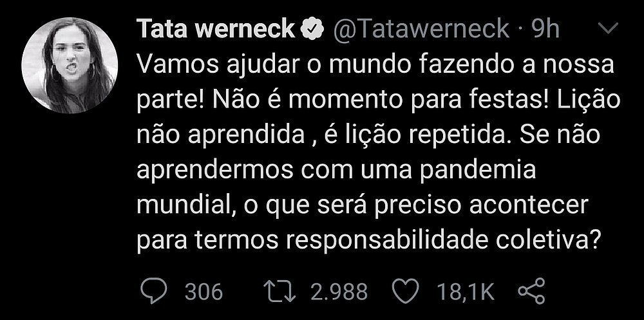Click the tweet line starting with mundial
This screenshot has width=644, height=320.
point(363,205)
